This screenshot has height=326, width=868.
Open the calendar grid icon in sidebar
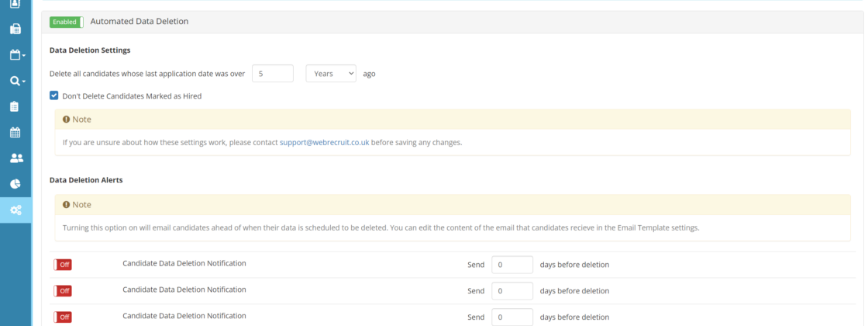click(x=15, y=132)
